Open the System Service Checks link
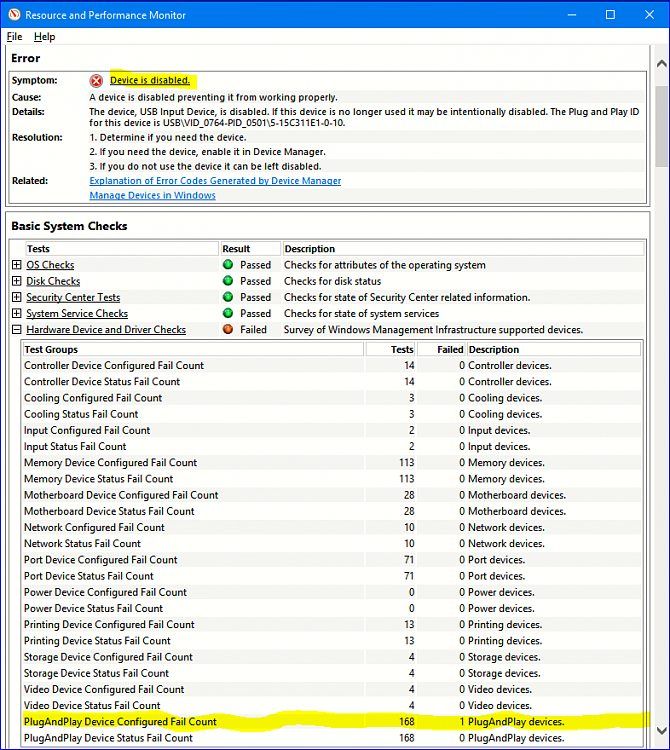This screenshot has height=750, width=670. (77, 314)
